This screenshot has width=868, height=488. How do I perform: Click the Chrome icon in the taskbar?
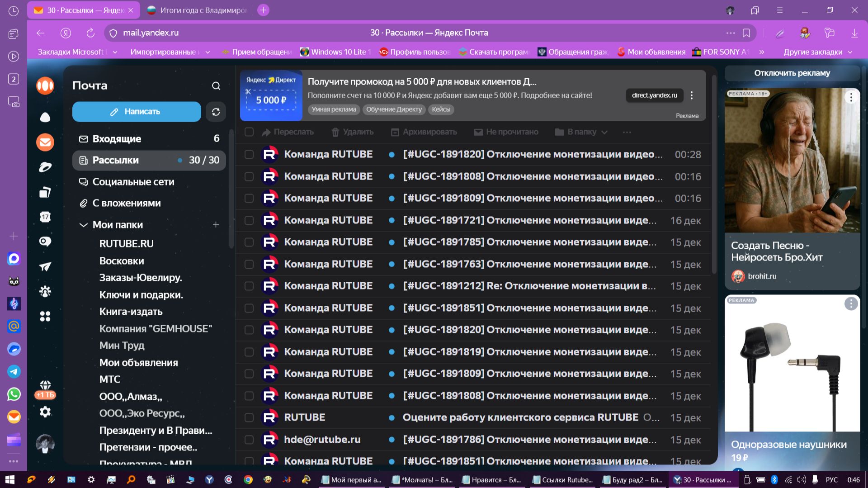pos(248,479)
